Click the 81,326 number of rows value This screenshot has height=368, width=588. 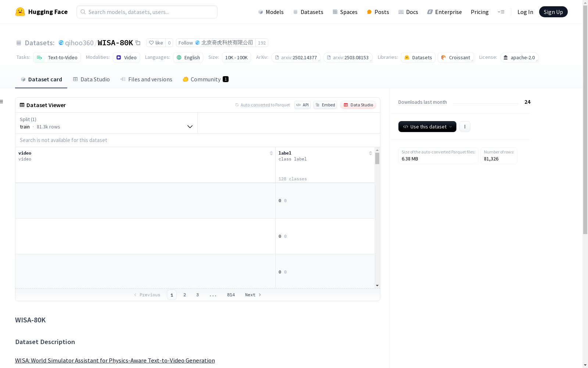(x=491, y=159)
